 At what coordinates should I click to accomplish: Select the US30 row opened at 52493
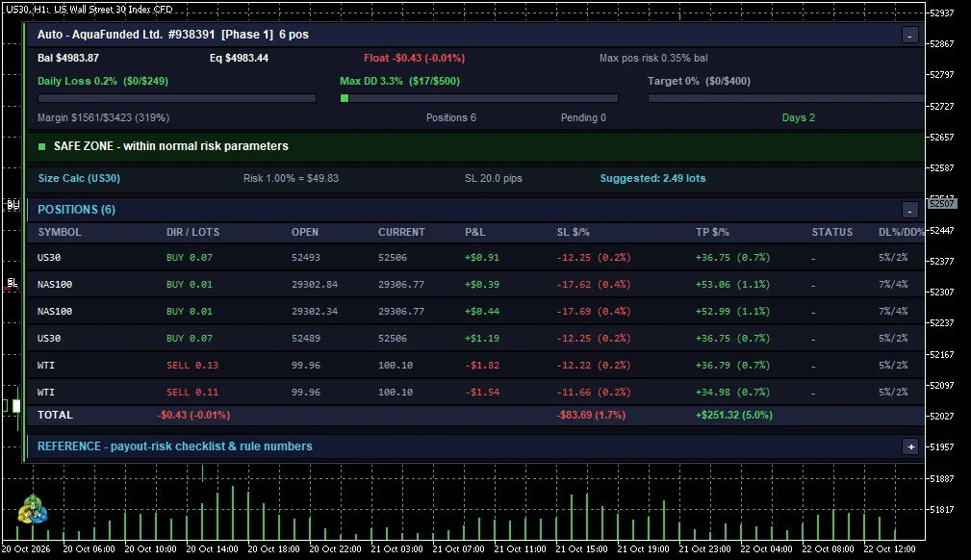(x=475, y=258)
